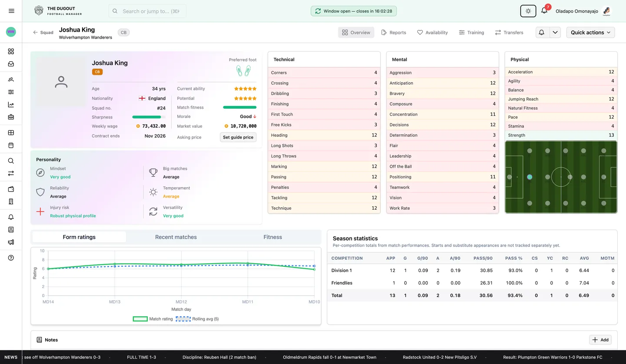
Task: Click the Set guide price button
Action: point(238,137)
